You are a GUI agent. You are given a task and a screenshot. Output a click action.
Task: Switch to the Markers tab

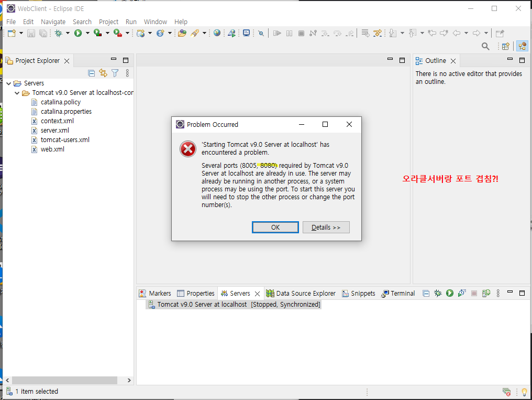coord(156,294)
